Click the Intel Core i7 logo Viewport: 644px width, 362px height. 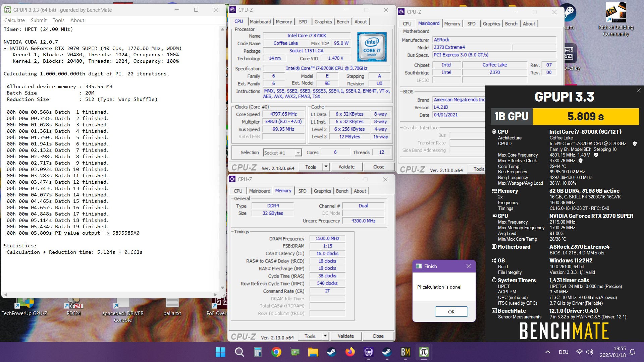click(372, 47)
